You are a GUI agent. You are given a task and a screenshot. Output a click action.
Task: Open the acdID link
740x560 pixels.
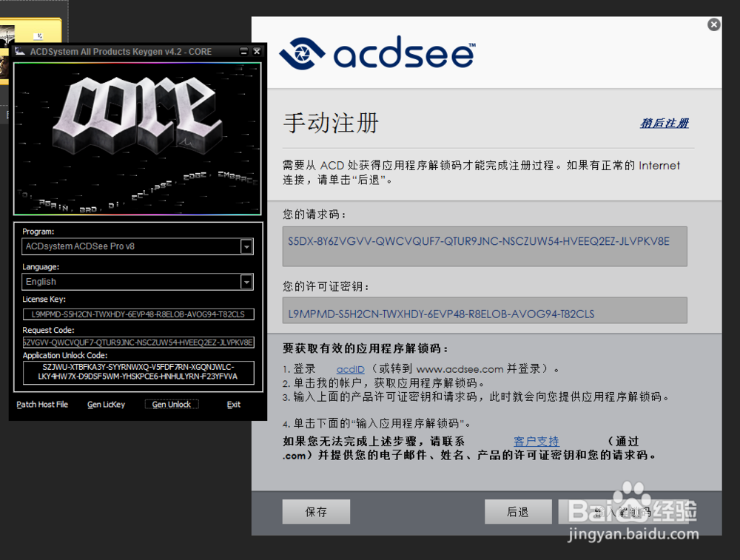350,369
